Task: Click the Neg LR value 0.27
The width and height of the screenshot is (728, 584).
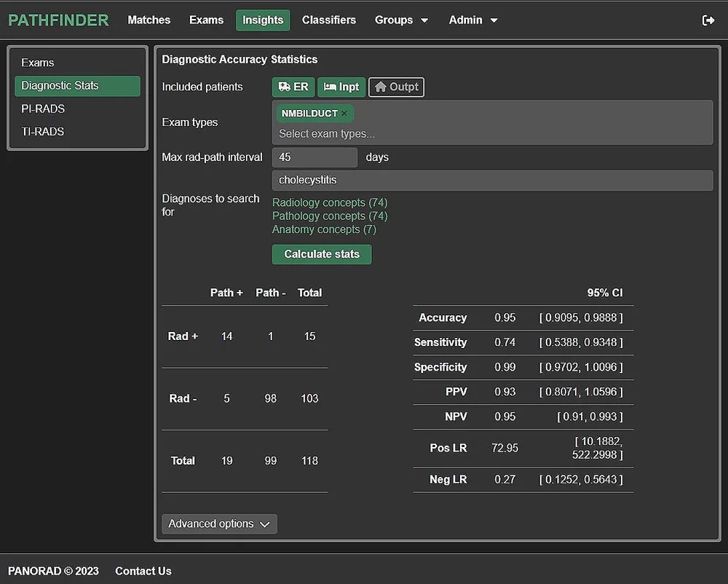Action: 505,479
